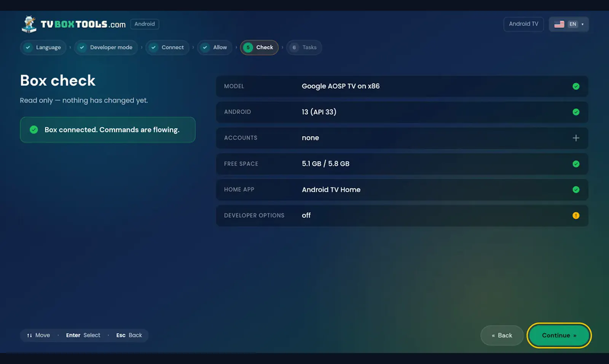This screenshot has height=364, width=609.
Task: Open the EN language dropdown
Action: pos(569,24)
